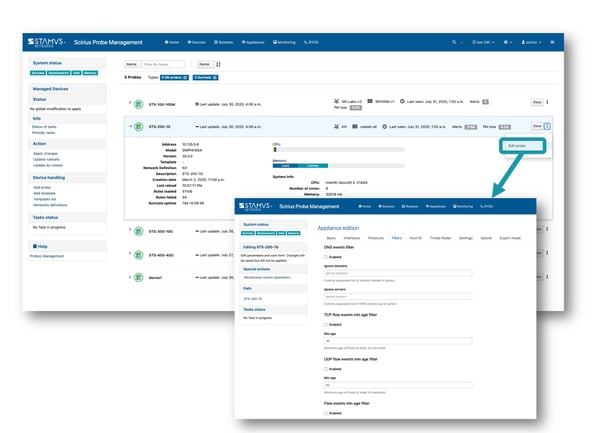Viewport: 600px width, 433px height.
Task: Open Templates list under Device handling
Action: (44, 199)
